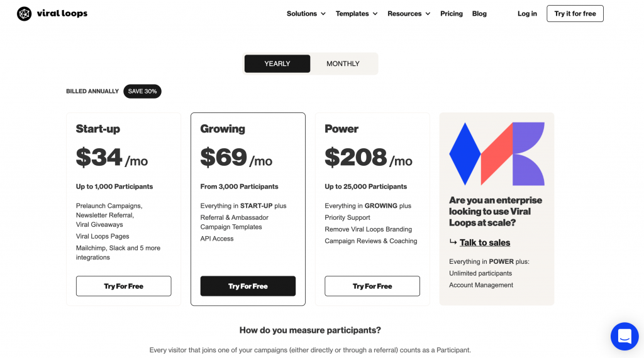This screenshot has width=644, height=358.
Task: Click Try For Free under Start-up plan
Action: (124, 286)
